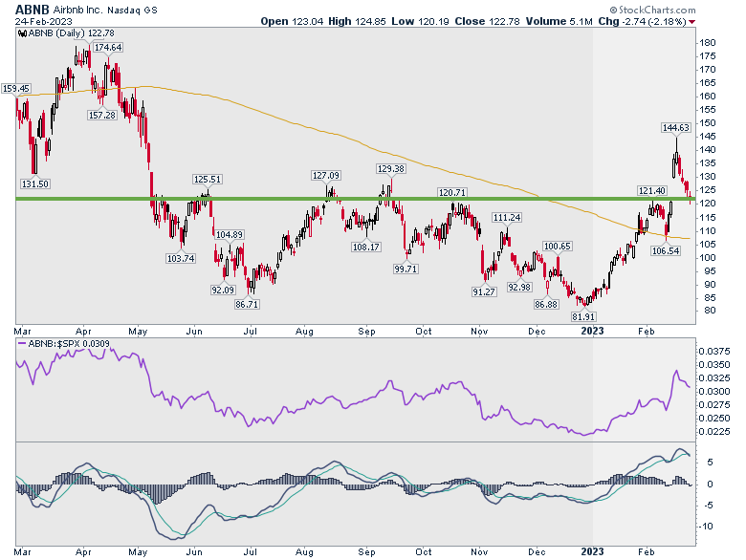746x560 pixels.
Task: Click the ABNB:$SPX 0.0309 legend
Action: pyautogui.click(x=69, y=344)
